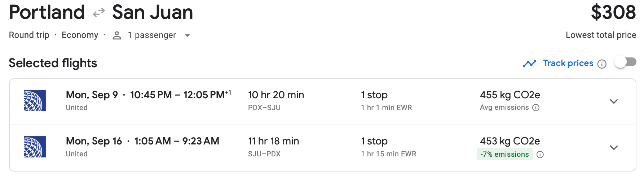
Task: Click the Track prices link text
Action: [x=568, y=63]
